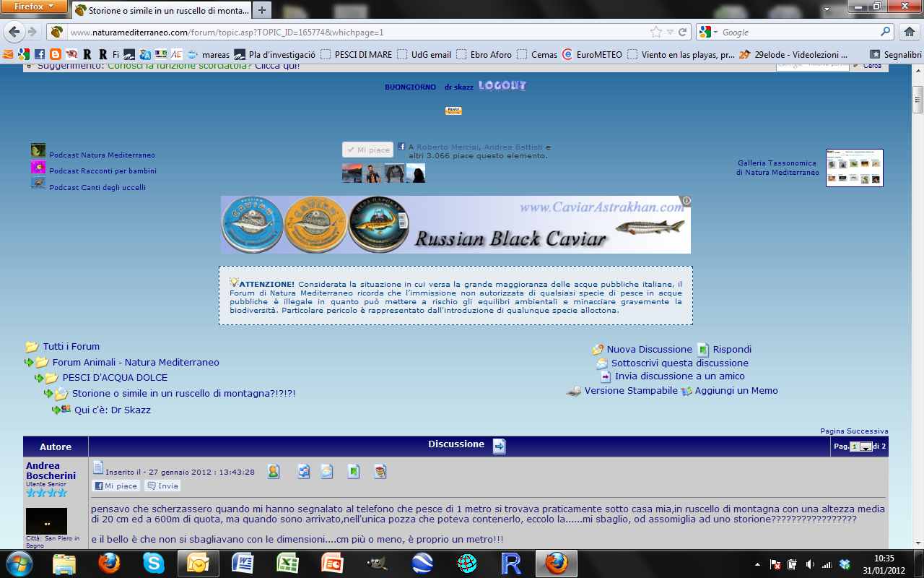Show hidden system tray icons arrow

tap(757, 564)
